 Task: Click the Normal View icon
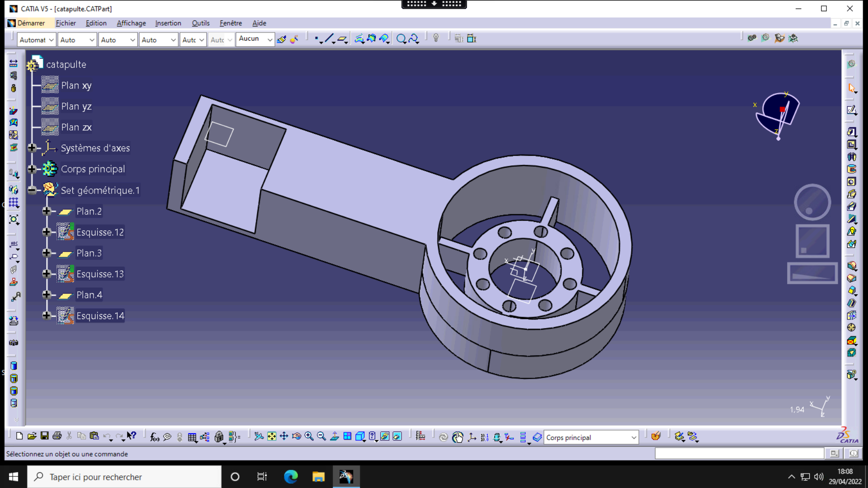point(335,436)
